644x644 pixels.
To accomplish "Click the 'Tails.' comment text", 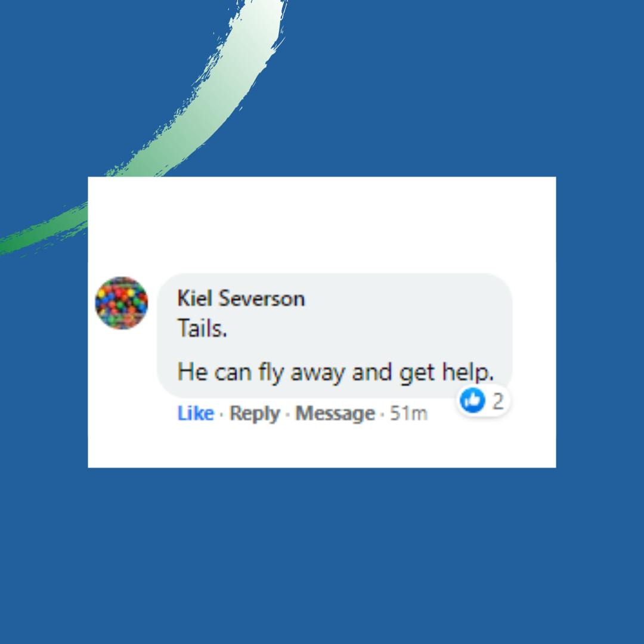I will click(202, 329).
